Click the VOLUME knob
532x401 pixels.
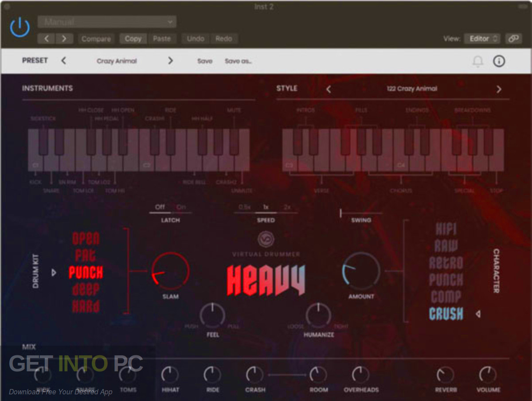488,375
